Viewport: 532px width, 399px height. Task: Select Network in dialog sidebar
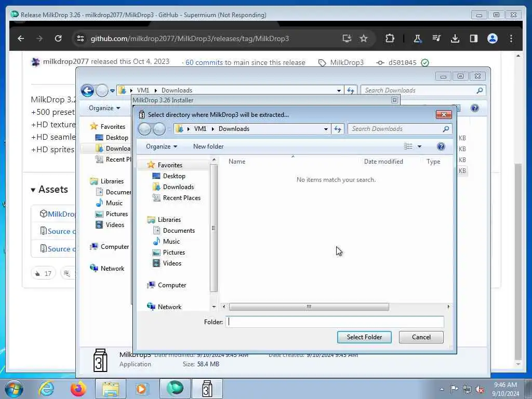[169, 307]
